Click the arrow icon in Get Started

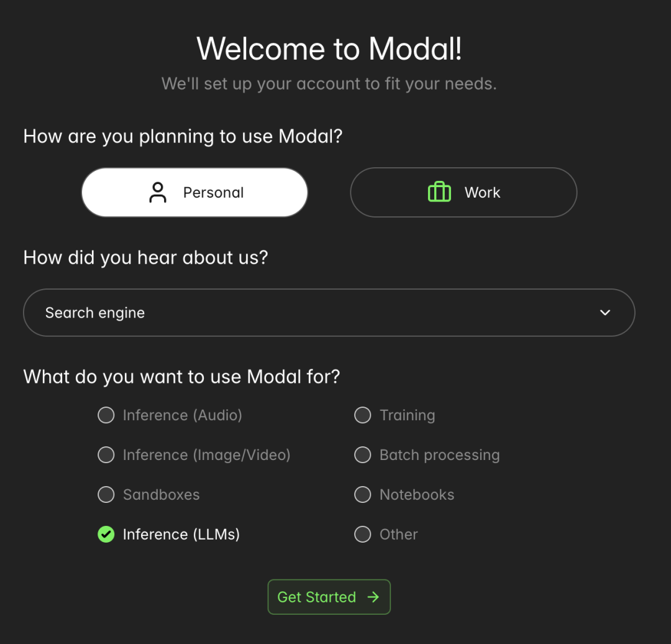373,597
